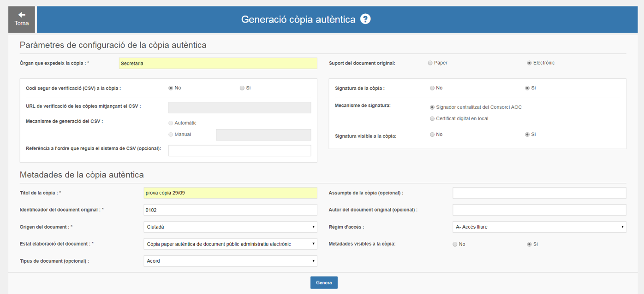Click the Títol de la còpia field

[230, 193]
